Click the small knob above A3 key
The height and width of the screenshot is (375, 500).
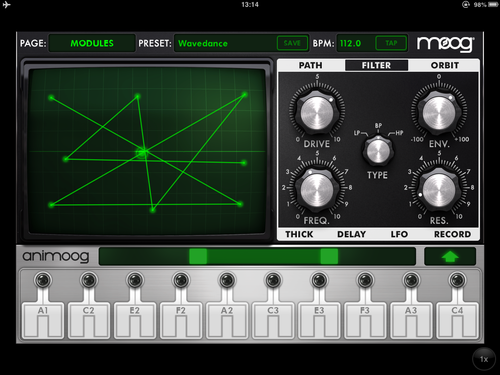tap(411, 280)
